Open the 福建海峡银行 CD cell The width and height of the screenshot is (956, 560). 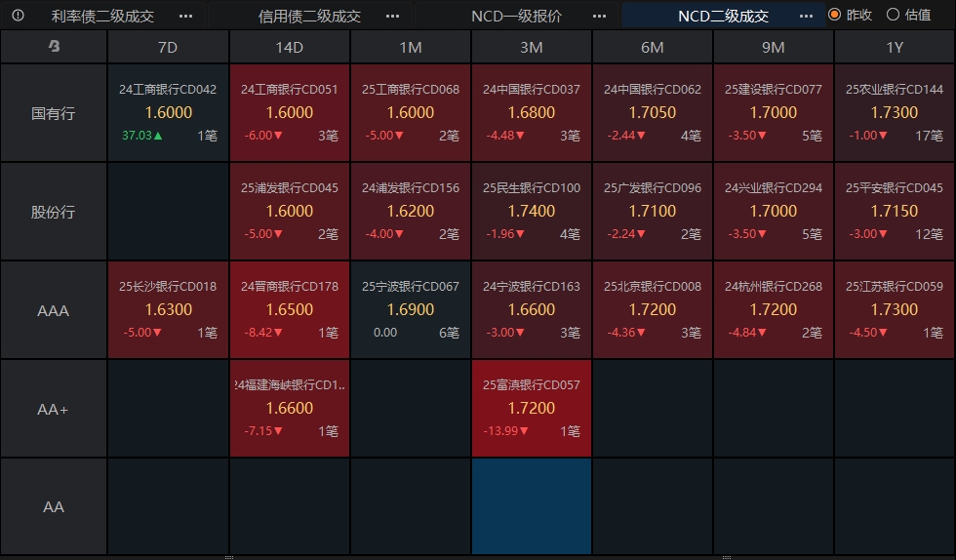289,409
